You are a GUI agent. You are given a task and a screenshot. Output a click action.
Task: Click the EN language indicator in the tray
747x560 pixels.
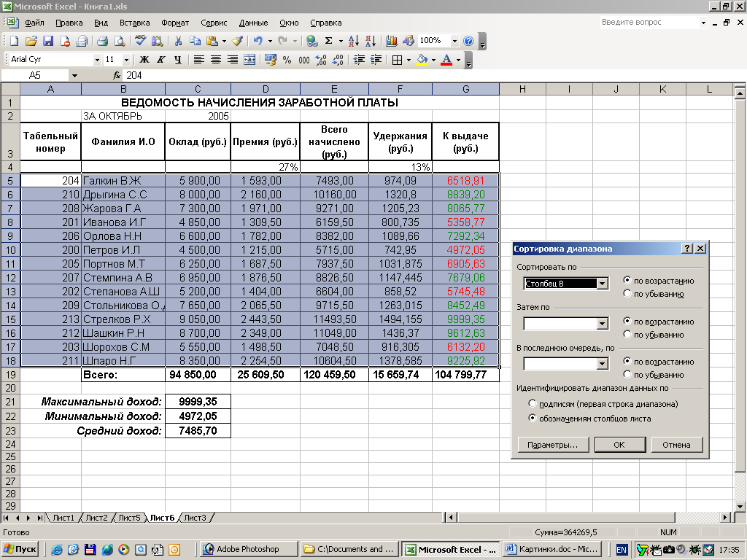coord(622,550)
